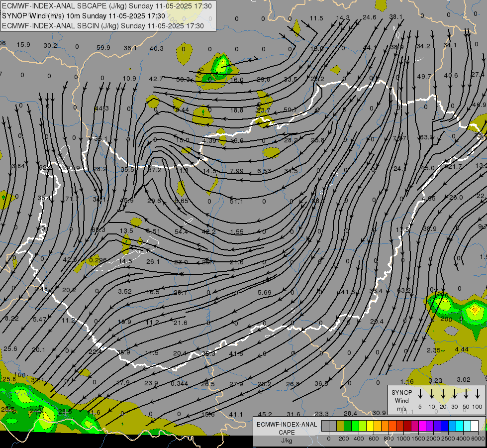Click the map value 24.6 near top
487x448 pixels.
coord(369,17)
